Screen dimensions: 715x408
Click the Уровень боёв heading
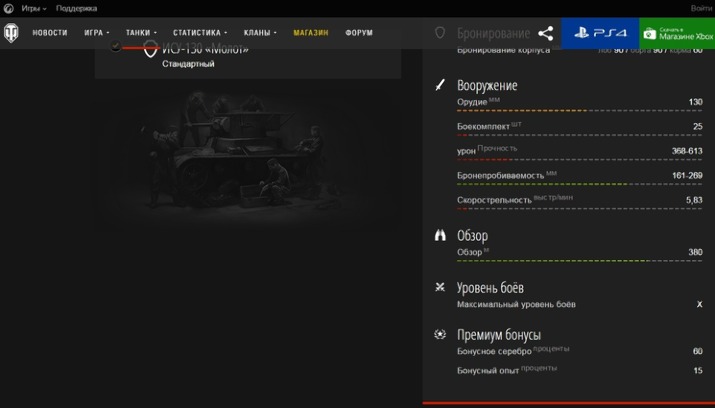(x=490, y=288)
